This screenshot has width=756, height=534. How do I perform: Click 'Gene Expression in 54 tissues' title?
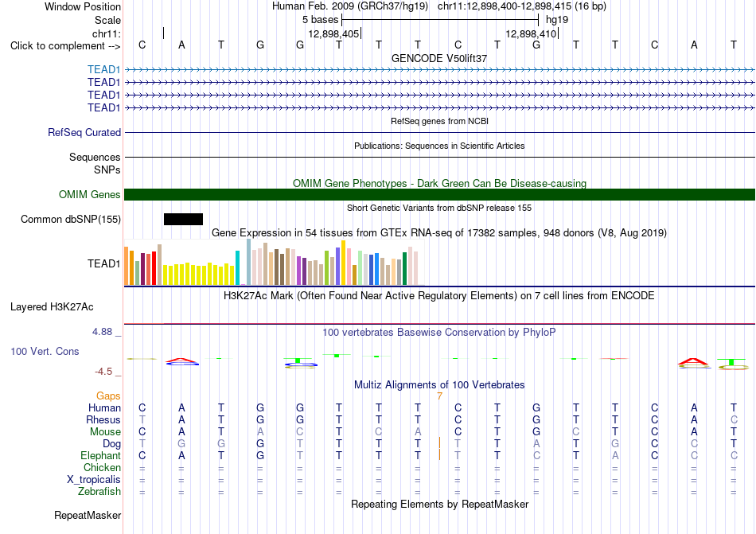pos(439,233)
